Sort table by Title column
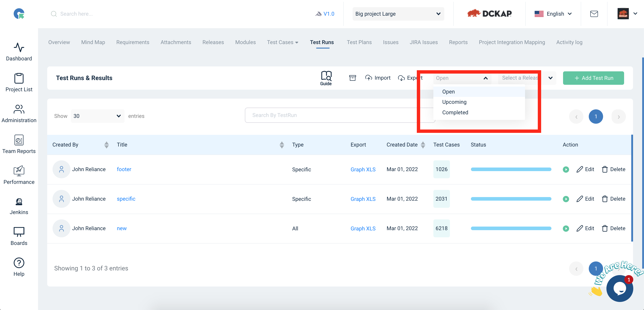This screenshot has width=644, height=310. coord(282,145)
